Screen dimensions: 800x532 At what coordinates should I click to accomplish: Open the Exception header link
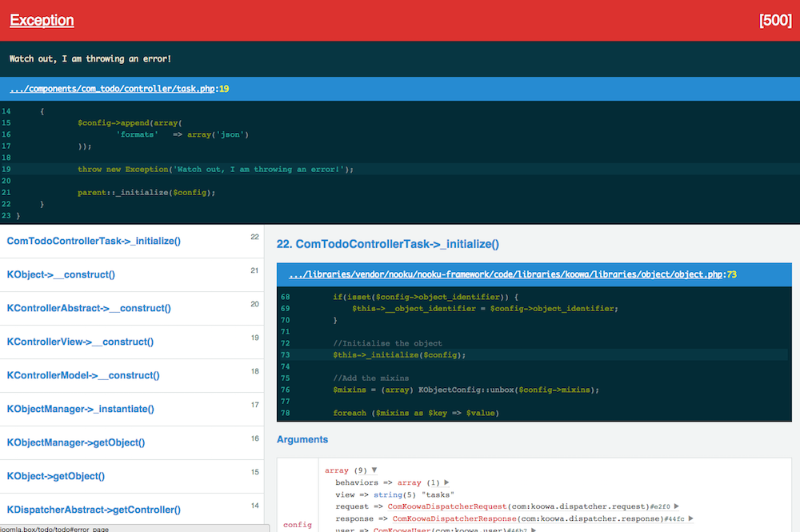tap(42, 20)
